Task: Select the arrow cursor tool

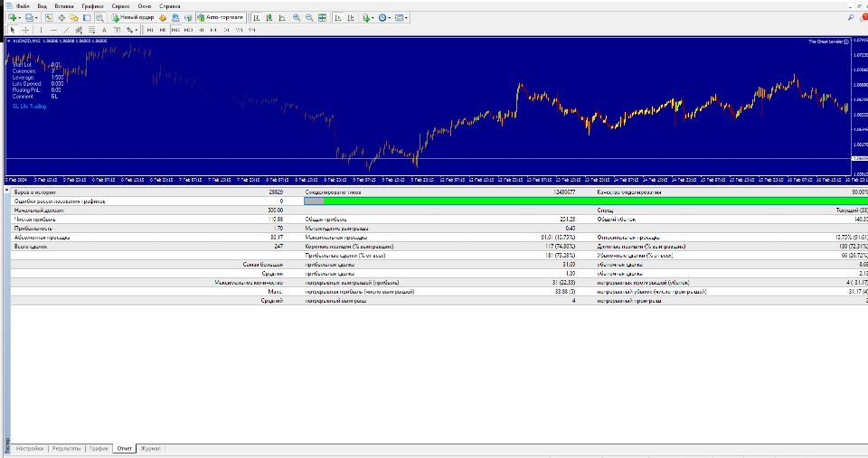Action: click(13, 30)
